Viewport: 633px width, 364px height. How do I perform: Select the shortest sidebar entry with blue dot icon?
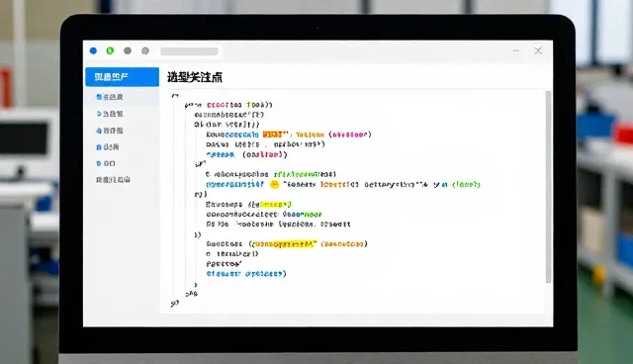(x=106, y=163)
